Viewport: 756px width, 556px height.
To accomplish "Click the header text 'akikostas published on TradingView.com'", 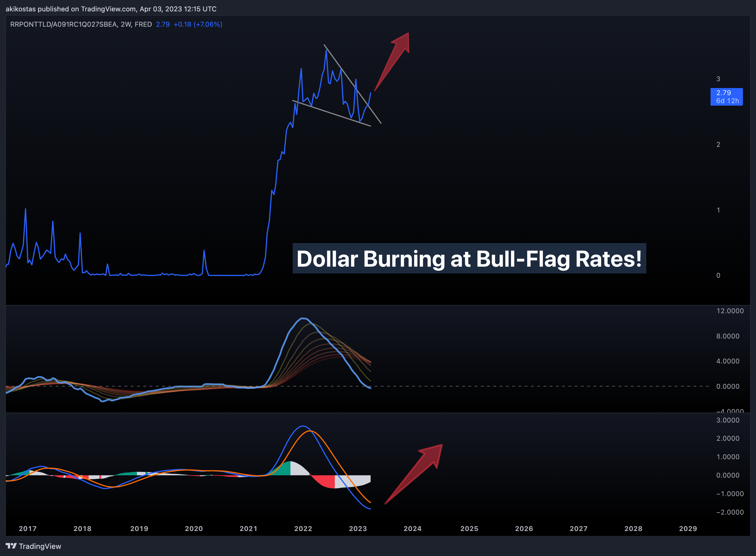I will (71, 9).
